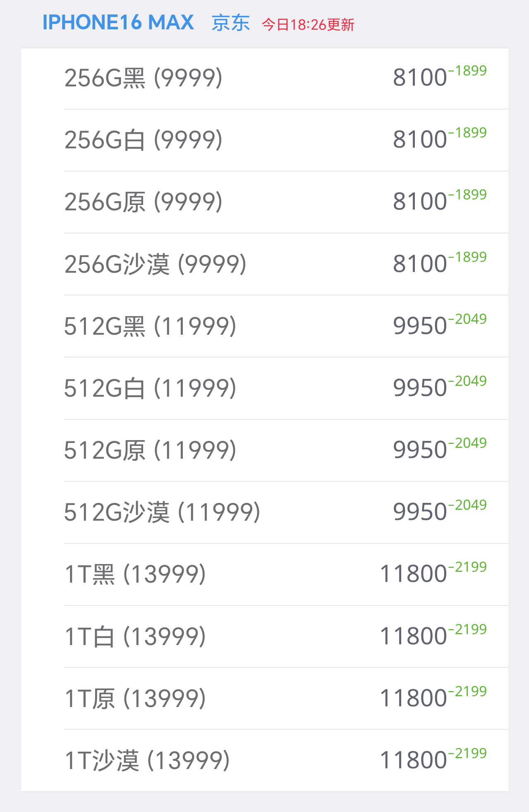Select the 1T黑 (13999) row

(135, 574)
